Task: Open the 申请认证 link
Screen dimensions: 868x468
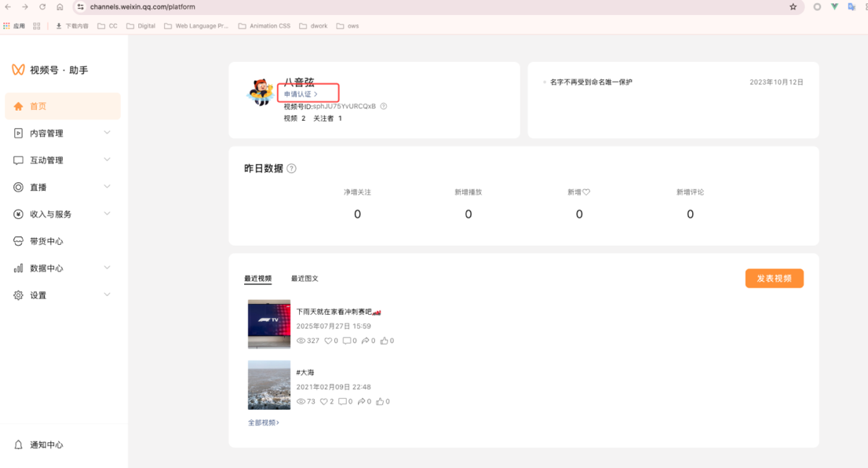Action: (301, 94)
